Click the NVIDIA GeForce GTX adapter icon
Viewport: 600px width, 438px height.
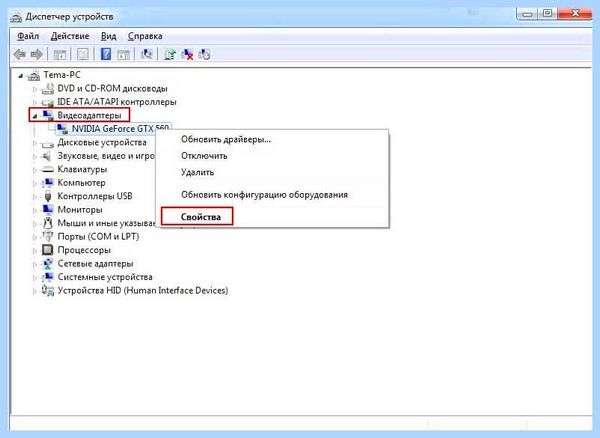click(62, 129)
